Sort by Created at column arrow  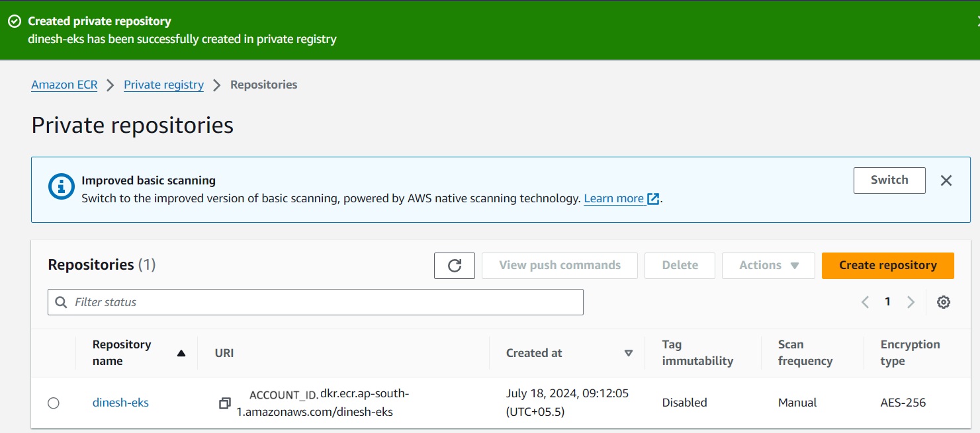pyautogui.click(x=629, y=353)
